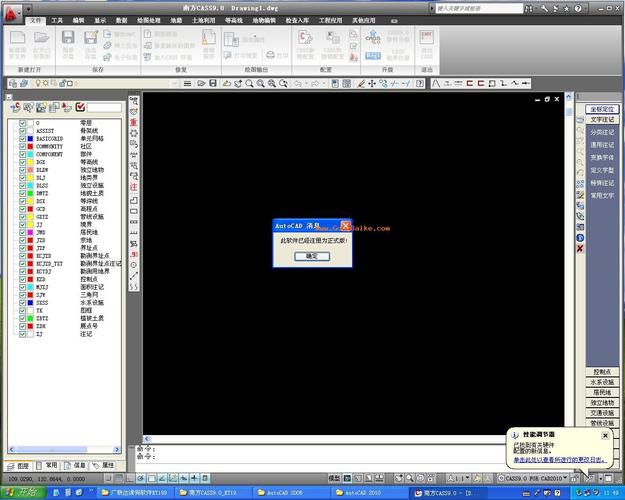
Task: Toggle the ZJ layer checkbox
Action: 22,334
